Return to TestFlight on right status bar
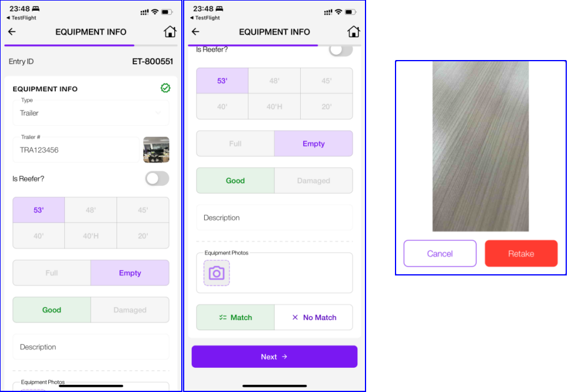Image resolution: width=568 pixels, height=392 pixels. coord(205,18)
